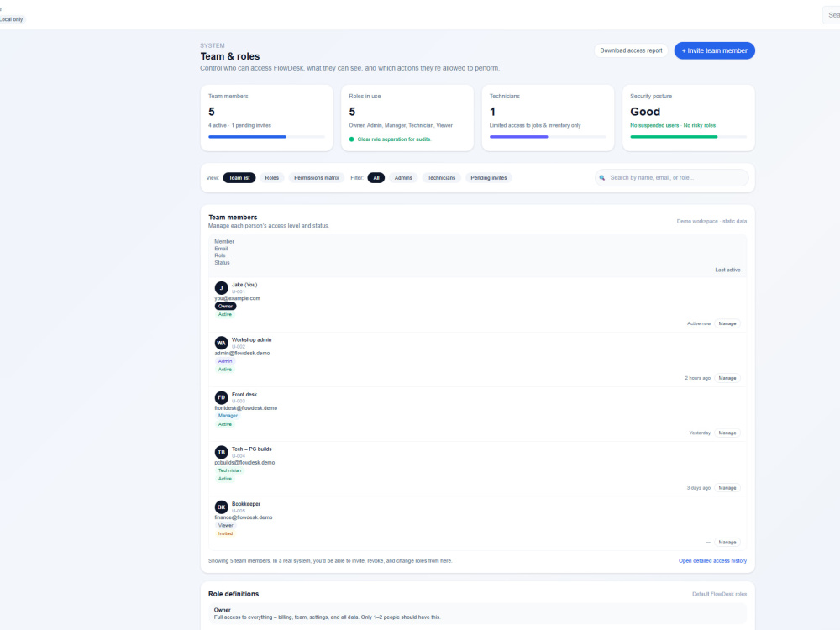Click the top-right search box
Screen dimensions: 840x630
(x=832, y=15)
